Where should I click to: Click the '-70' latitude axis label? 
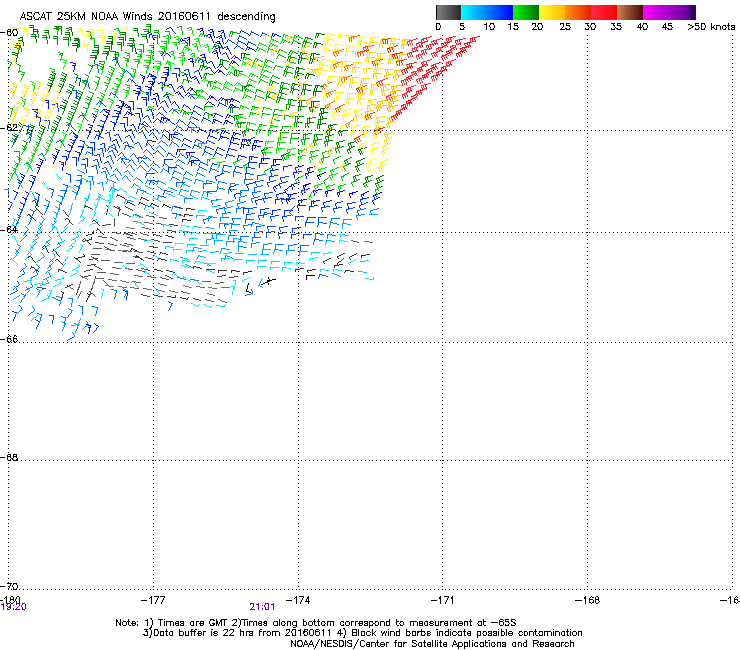tap(9, 586)
